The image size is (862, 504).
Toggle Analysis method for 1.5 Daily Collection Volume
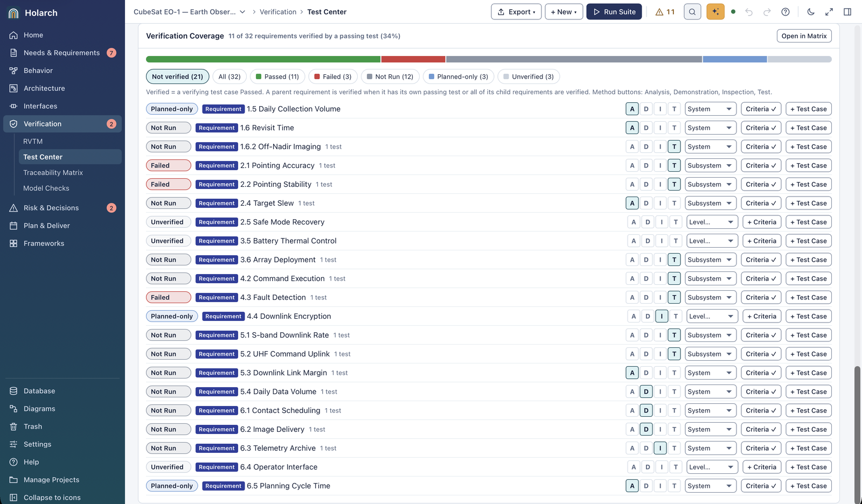(x=632, y=109)
